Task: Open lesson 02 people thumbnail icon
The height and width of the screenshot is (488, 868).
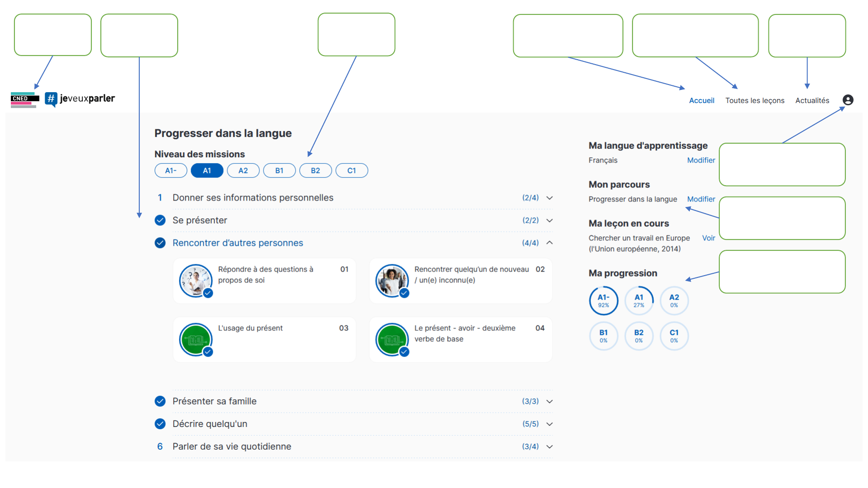Action: click(x=392, y=281)
